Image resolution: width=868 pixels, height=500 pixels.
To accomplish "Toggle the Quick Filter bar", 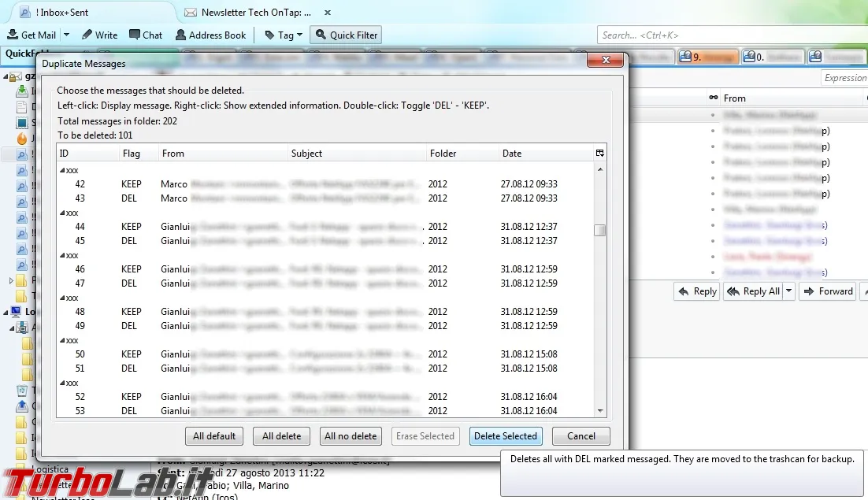I will [346, 35].
